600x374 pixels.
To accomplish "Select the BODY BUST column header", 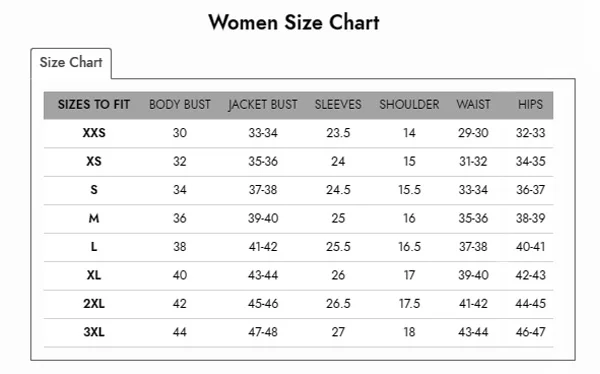I will (x=180, y=105).
